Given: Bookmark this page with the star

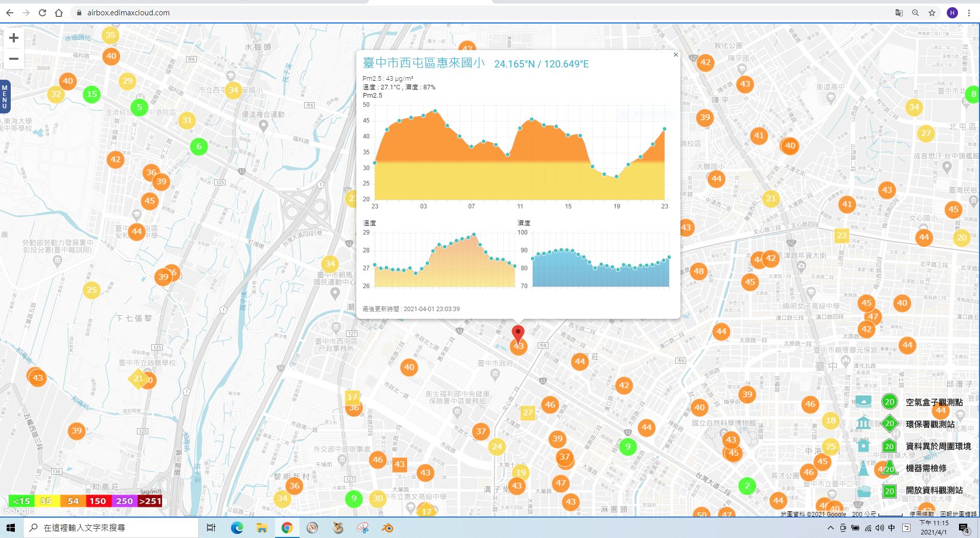Looking at the screenshot, I should [x=932, y=13].
